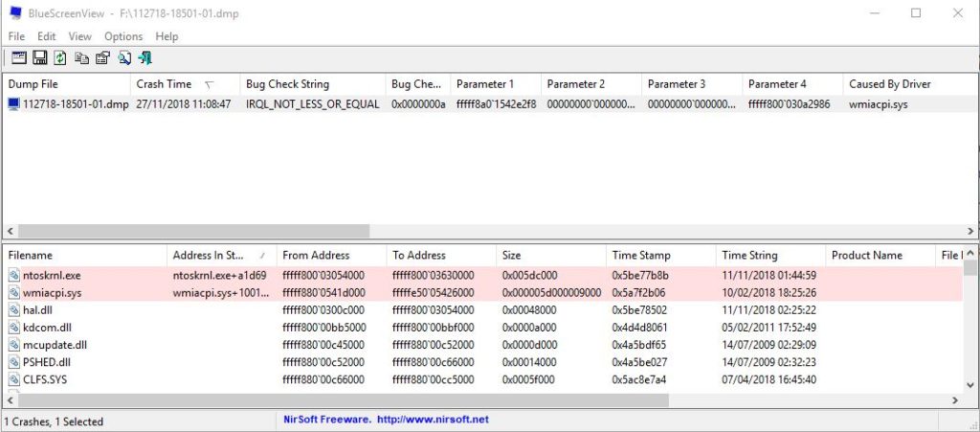Image resolution: width=980 pixels, height=432 pixels.
Task: Click the bug check code 0x0000000a cell
Action: point(418,104)
